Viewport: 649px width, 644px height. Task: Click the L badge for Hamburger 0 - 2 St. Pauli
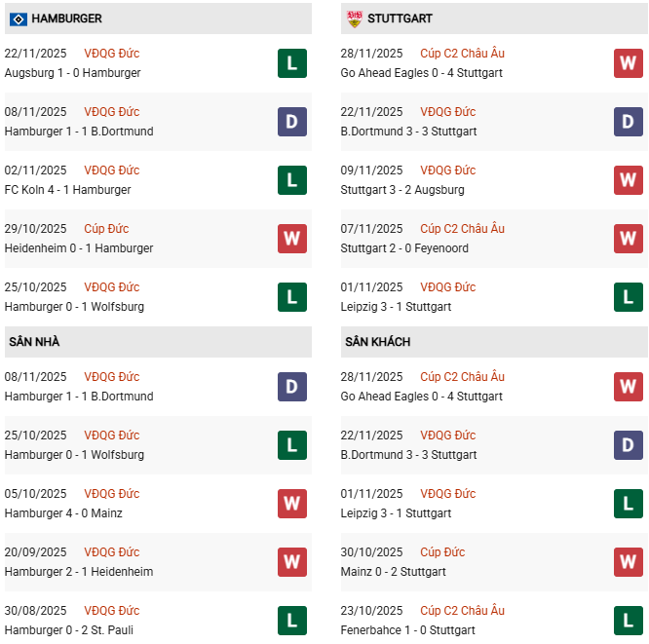point(292,621)
